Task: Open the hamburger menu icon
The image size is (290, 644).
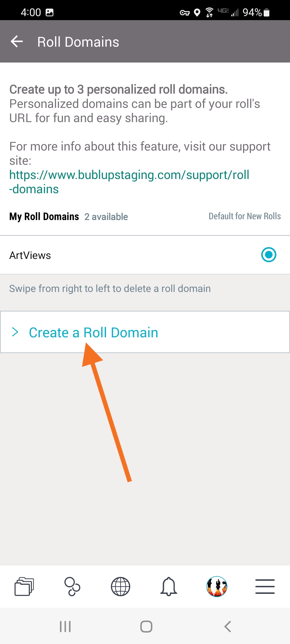Action: [265, 586]
